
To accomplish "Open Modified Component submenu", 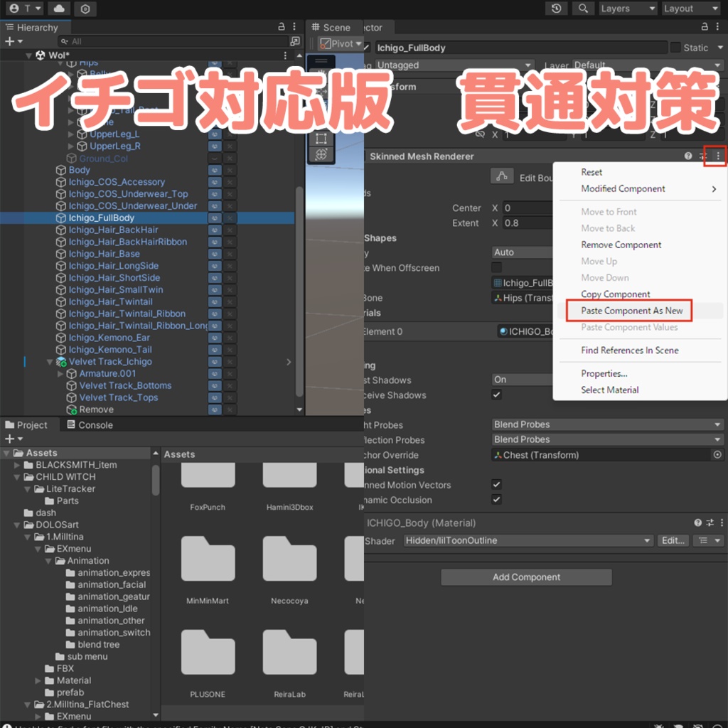I will pyautogui.click(x=640, y=189).
